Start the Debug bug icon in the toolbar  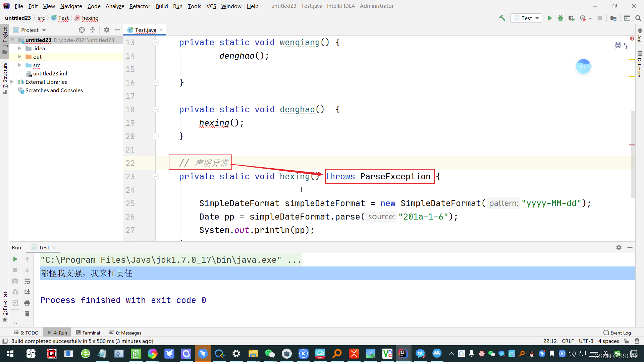(560, 18)
